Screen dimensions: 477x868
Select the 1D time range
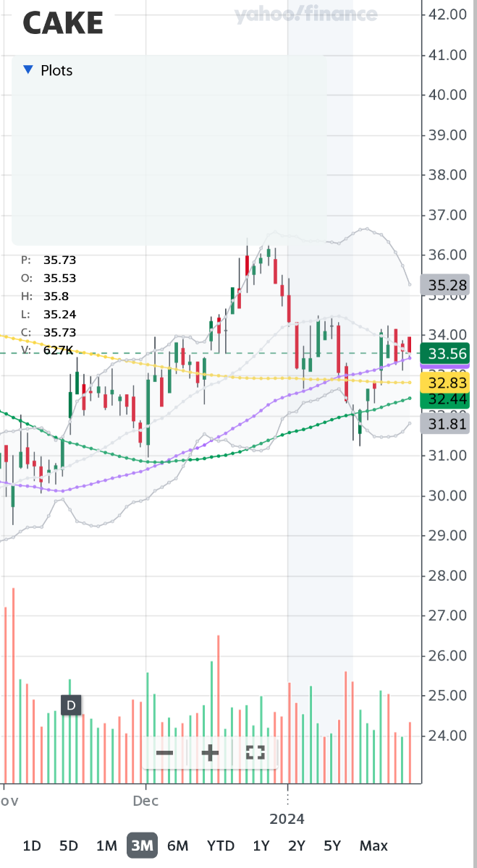[32, 846]
